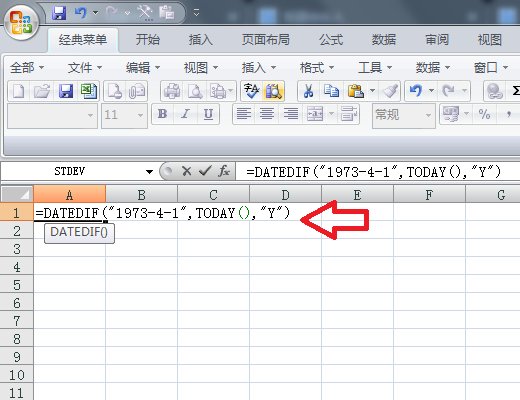Open the 窗口 classic menu
Screen dimensions: 520x400
point(491,68)
